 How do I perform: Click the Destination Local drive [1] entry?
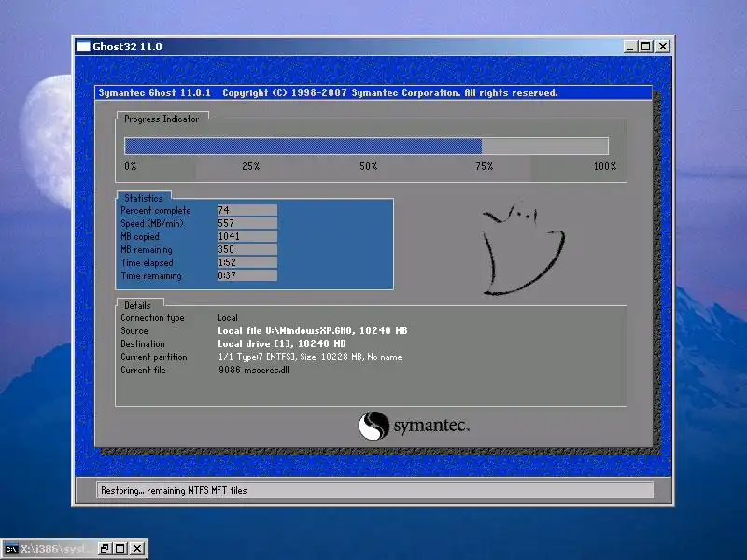click(x=282, y=343)
